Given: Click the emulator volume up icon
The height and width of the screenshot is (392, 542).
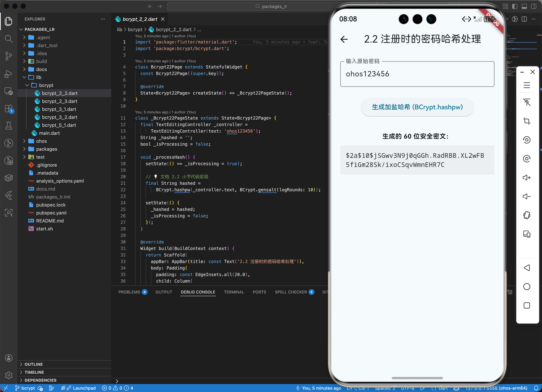Looking at the screenshot, I should (527, 178).
